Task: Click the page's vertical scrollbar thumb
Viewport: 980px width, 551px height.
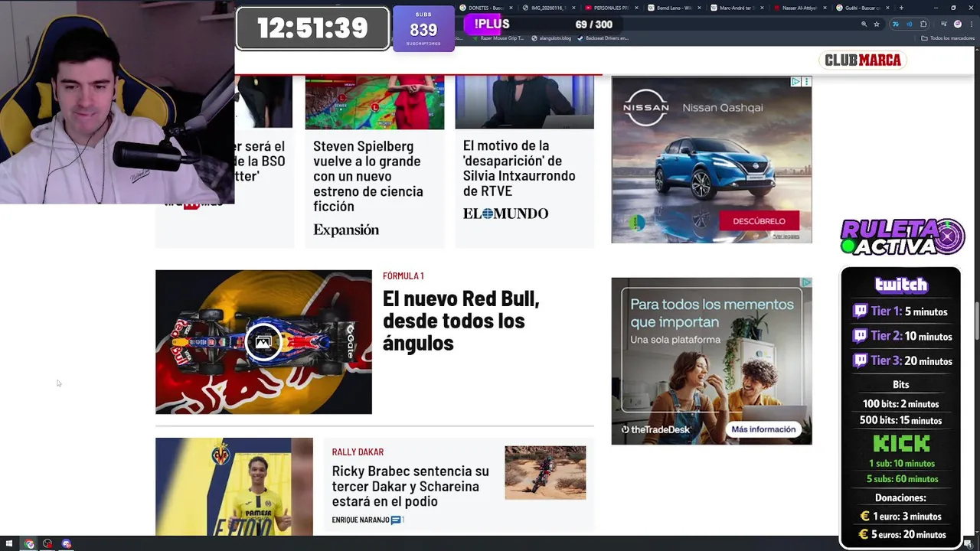Action: pyautogui.click(x=976, y=321)
